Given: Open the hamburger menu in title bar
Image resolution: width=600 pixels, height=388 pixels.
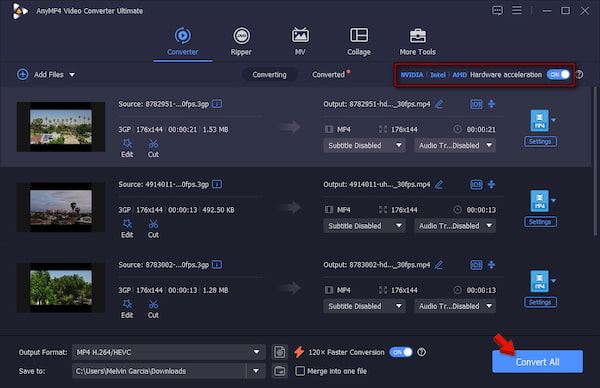Looking at the screenshot, I should click(517, 10).
